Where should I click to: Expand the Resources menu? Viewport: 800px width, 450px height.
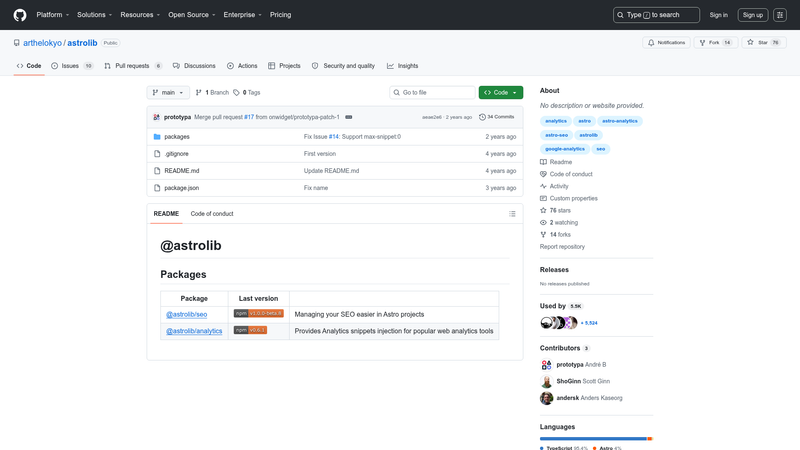click(140, 15)
